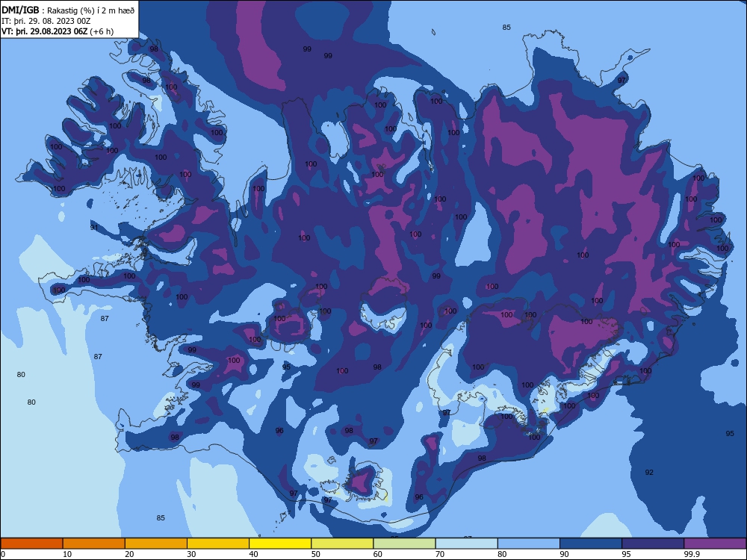747x560 pixels.
Task: Select the '50' legend scale label
Action: tap(315, 554)
